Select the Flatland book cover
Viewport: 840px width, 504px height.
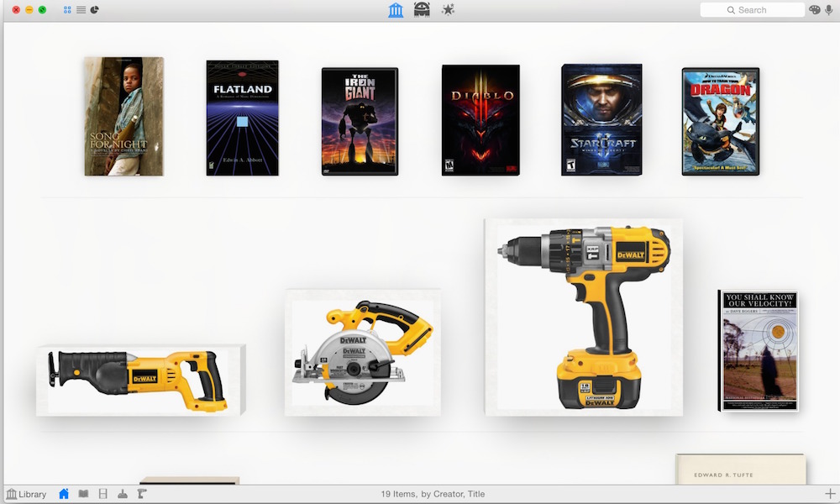tap(242, 118)
